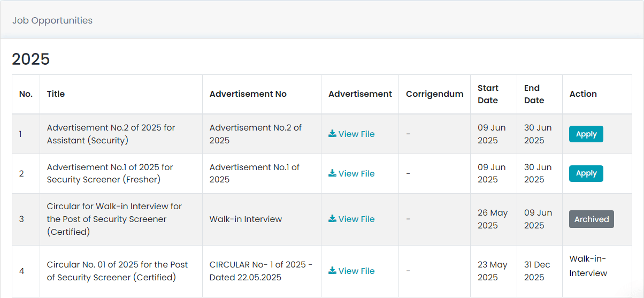Click the End Date column header
644x298 pixels.
click(534, 94)
